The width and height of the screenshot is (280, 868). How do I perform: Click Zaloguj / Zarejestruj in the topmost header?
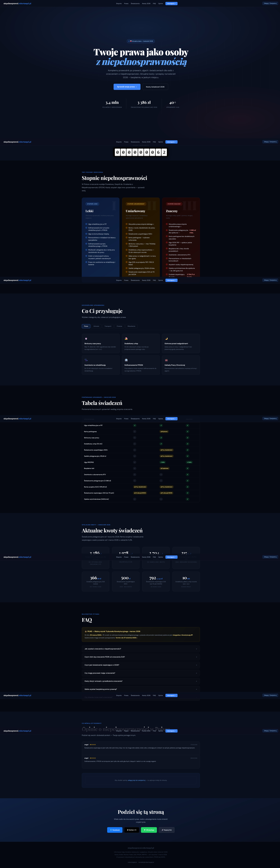click(270, 3)
